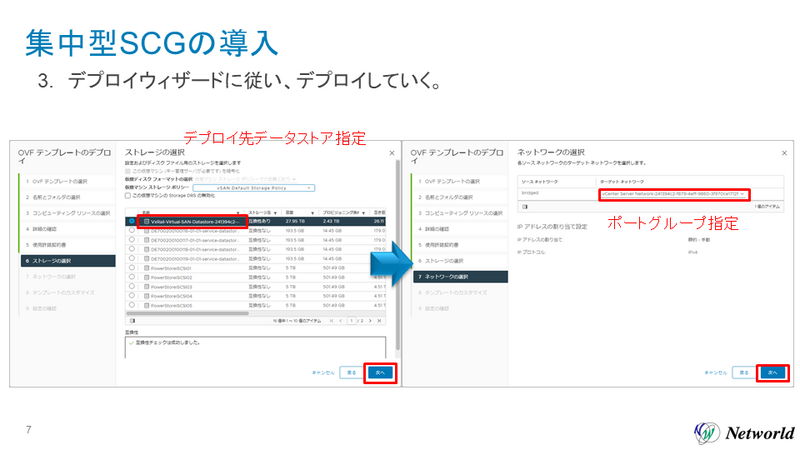Image resolution: width=800 pixels, height=450 pixels.
Task: Click 戻る in the network dialog
Action: point(744,373)
